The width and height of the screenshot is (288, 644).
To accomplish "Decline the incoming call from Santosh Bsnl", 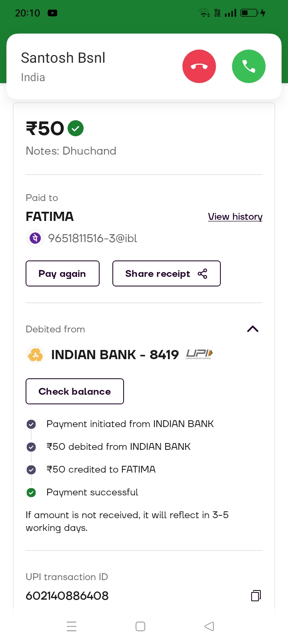I will [199, 66].
